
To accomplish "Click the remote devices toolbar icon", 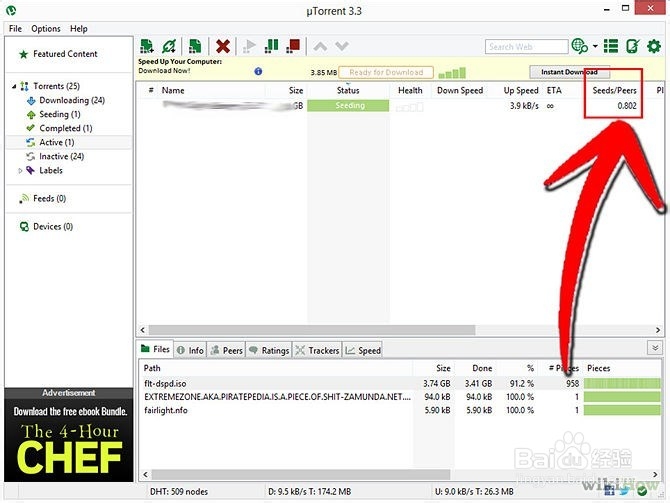I will tap(633, 46).
